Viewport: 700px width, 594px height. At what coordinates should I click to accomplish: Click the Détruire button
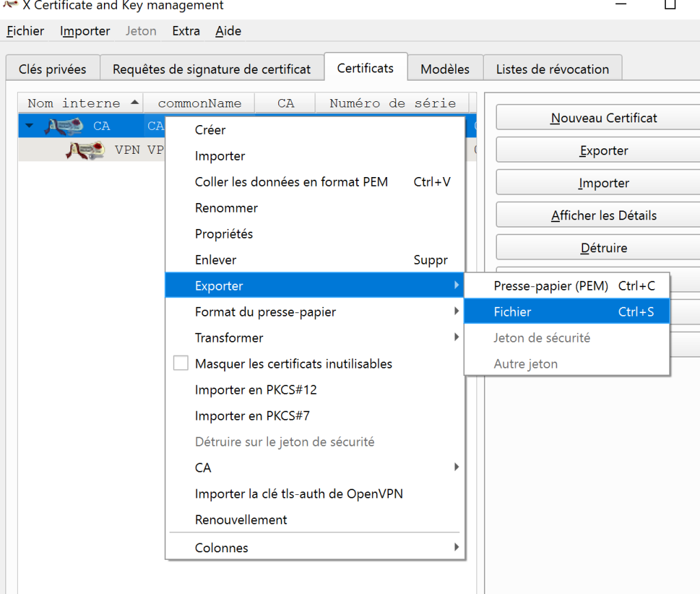click(604, 247)
